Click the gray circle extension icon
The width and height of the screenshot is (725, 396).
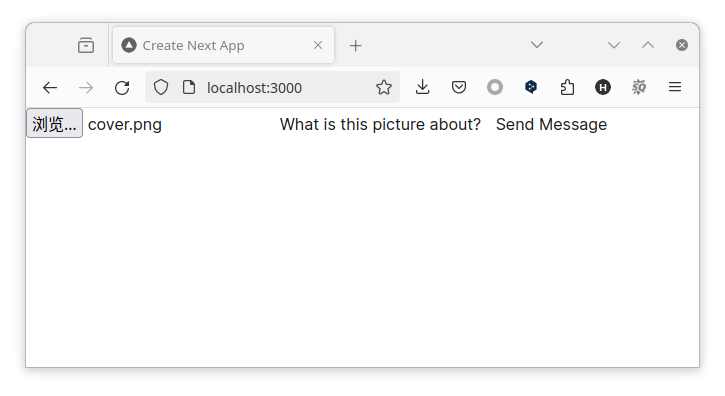[x=495, y=87]
